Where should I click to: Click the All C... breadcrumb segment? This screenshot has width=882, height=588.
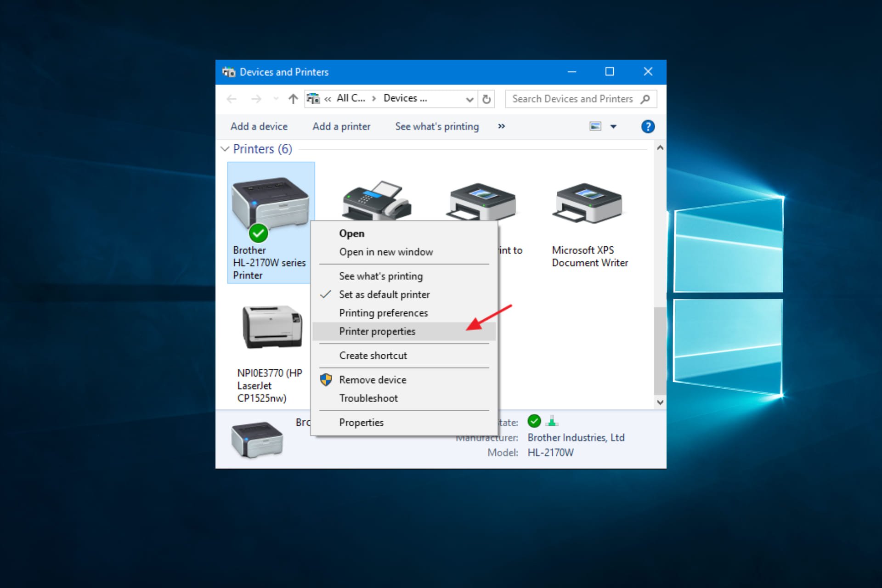point(351,98)
